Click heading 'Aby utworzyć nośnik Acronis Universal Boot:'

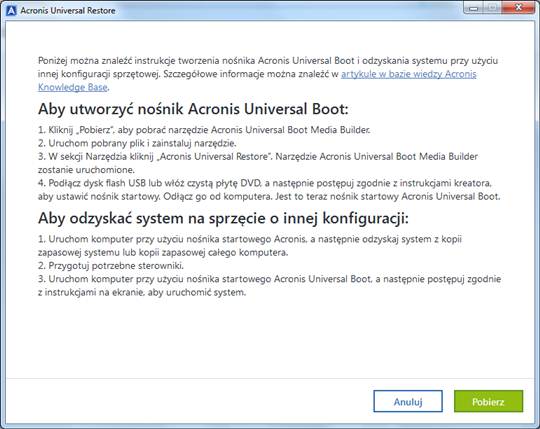[193, 109]
